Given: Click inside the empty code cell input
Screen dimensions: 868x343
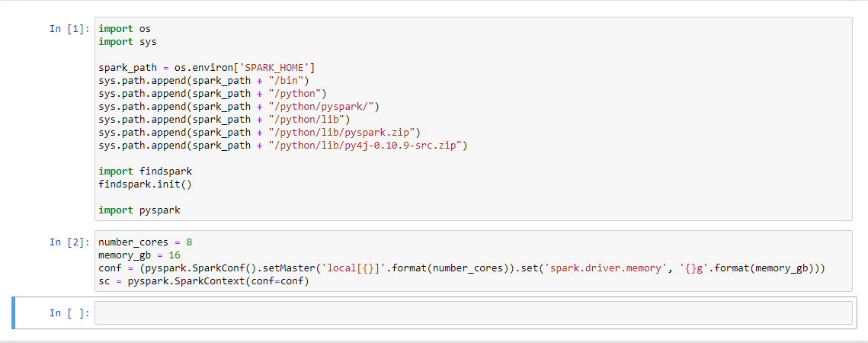Looking at the screenshot, I should 473,313.
